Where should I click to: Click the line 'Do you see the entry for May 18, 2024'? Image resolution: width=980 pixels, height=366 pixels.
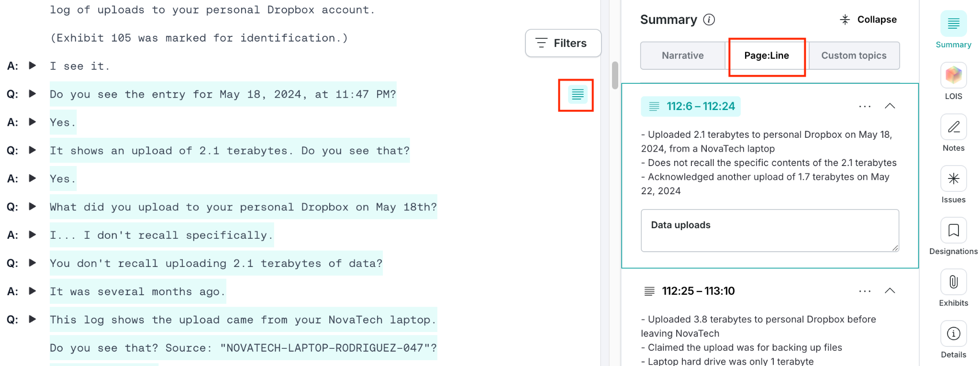(x=223, y=94)
